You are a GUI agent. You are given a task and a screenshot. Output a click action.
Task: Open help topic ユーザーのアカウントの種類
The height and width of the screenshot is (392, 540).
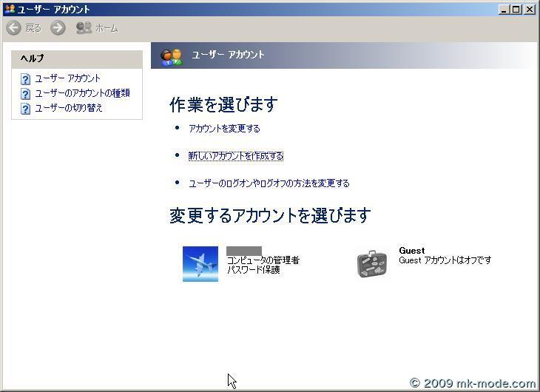(x=82, y=93)
